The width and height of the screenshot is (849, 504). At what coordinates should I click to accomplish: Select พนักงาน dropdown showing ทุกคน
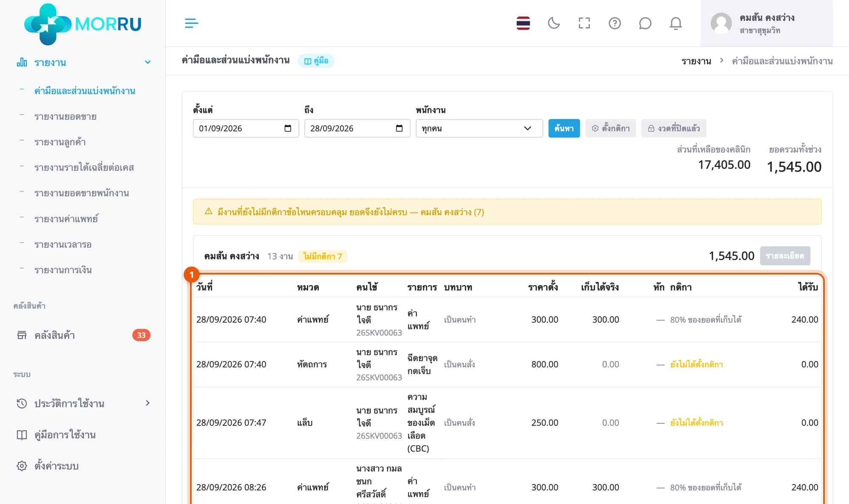coord(479,128)
